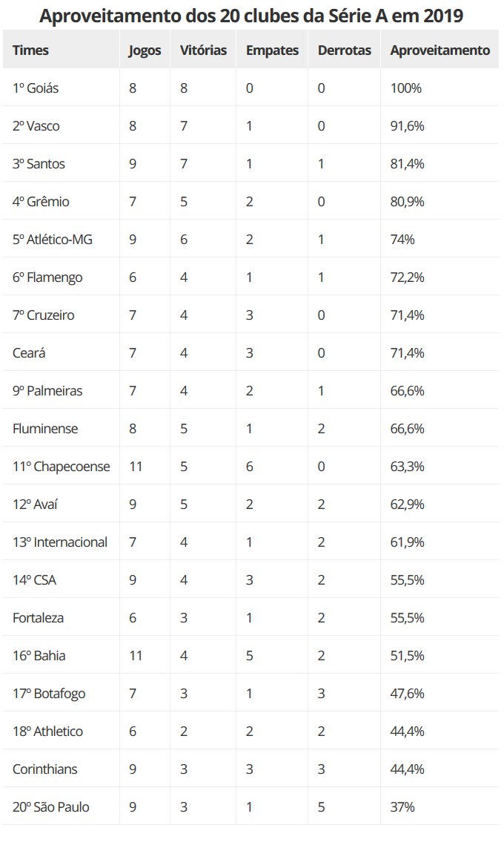Select the 1º Goiás team cell
The width and height of the screenshot is (504, 848).
click(36, 88)
